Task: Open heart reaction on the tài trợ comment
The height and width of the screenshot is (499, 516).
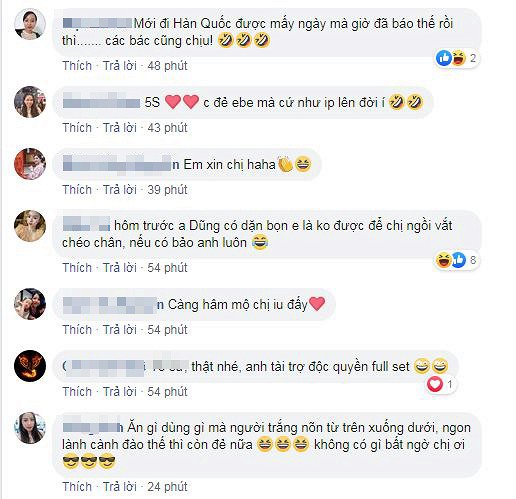Action: coord(441,384)
